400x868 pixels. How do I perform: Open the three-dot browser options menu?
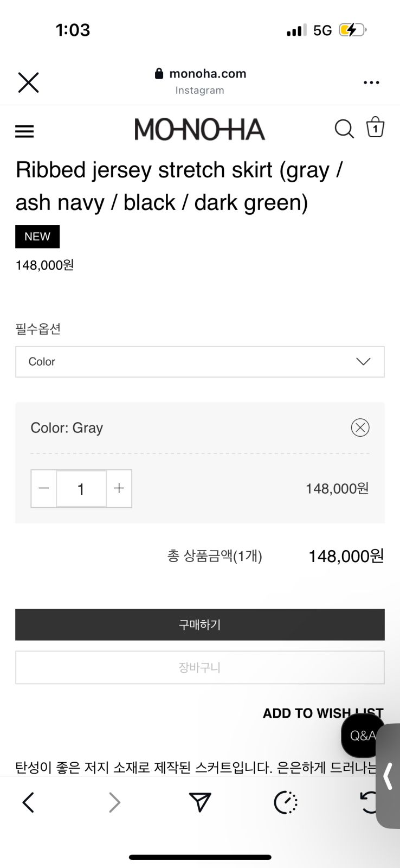pos(371,82)
